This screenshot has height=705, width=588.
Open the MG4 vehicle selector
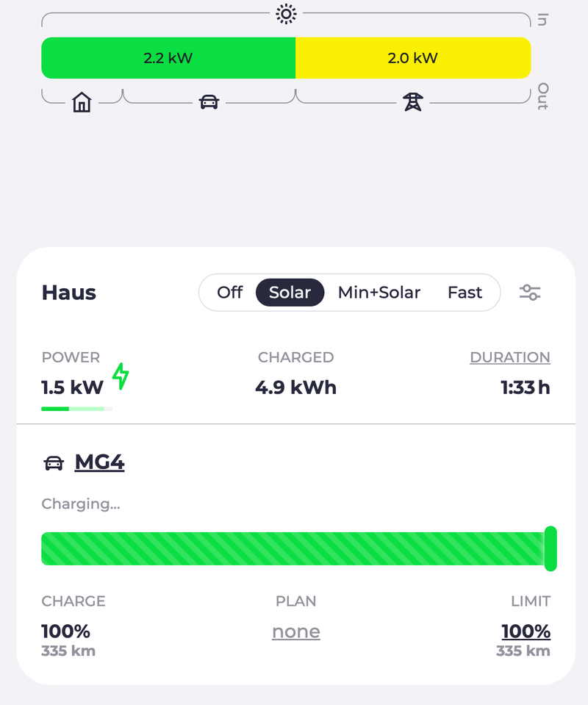[x=99, y=463]
